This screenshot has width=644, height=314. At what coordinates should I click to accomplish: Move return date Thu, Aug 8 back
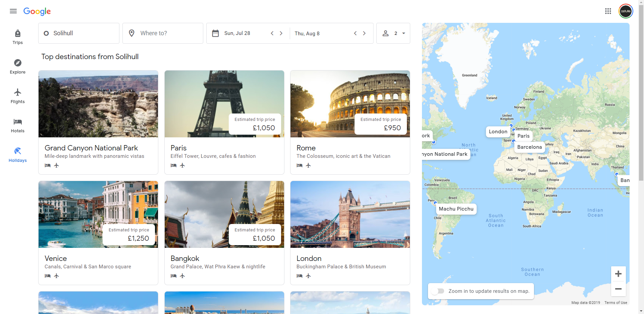click(x=355, y=33)
